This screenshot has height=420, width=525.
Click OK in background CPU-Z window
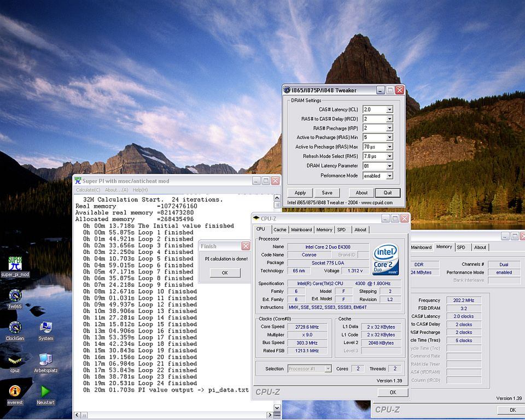(x=512, y=410)
